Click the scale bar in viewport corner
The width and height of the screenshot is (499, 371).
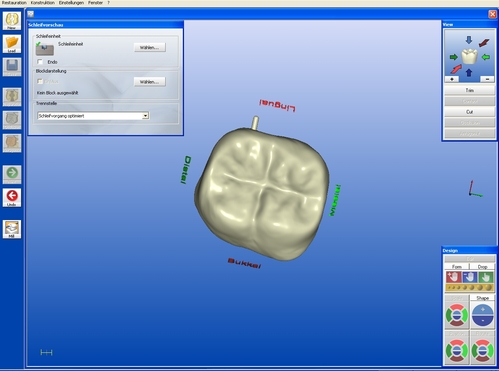[x=46, y=352]
